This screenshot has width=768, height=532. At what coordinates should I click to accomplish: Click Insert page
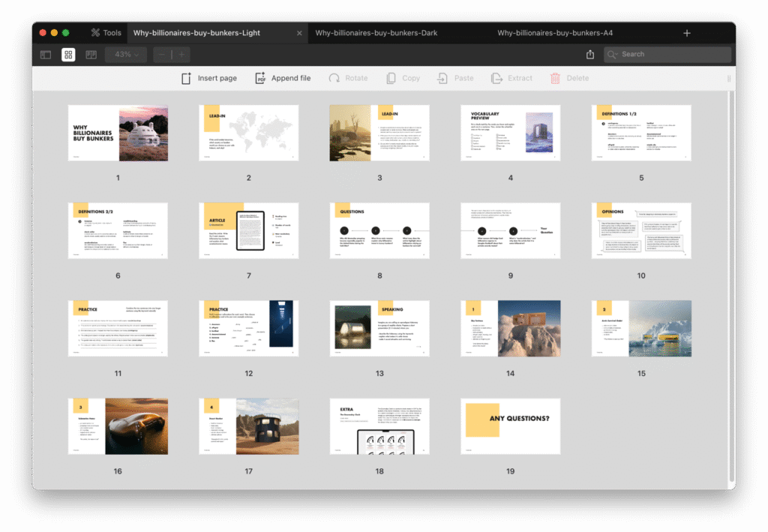[208, 78]
